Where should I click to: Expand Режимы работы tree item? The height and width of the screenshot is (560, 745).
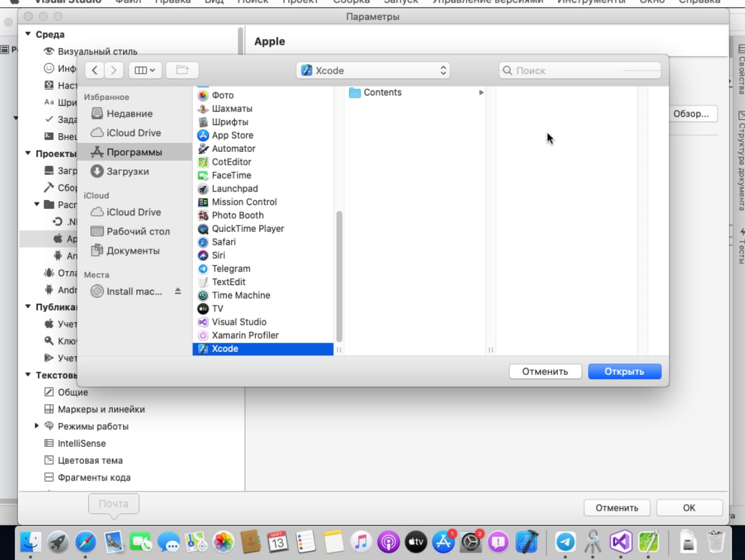tap(36, 425)
